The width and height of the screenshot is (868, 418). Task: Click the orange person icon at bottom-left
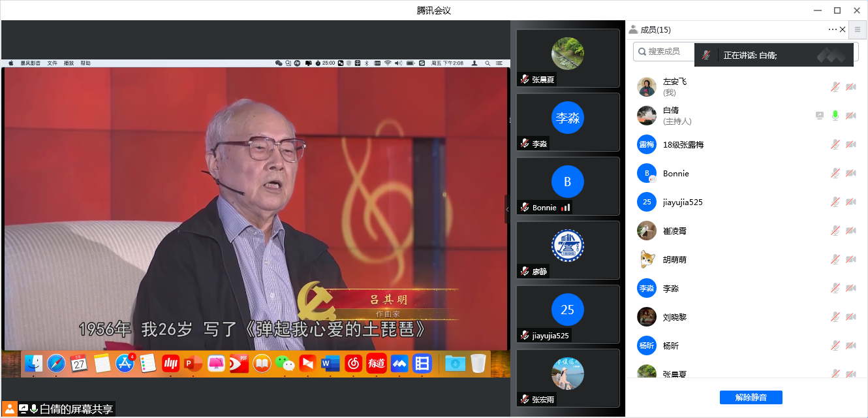(10, 409)
